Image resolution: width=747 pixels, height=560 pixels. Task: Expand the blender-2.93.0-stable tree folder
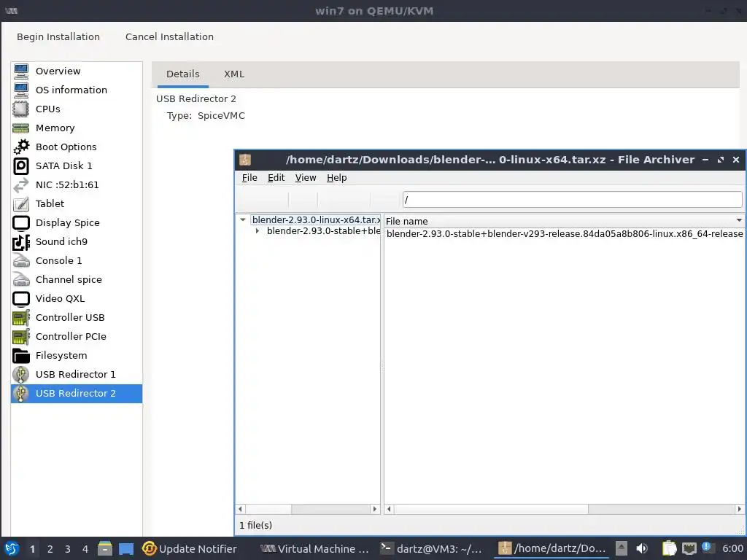(x=258, y=231)
